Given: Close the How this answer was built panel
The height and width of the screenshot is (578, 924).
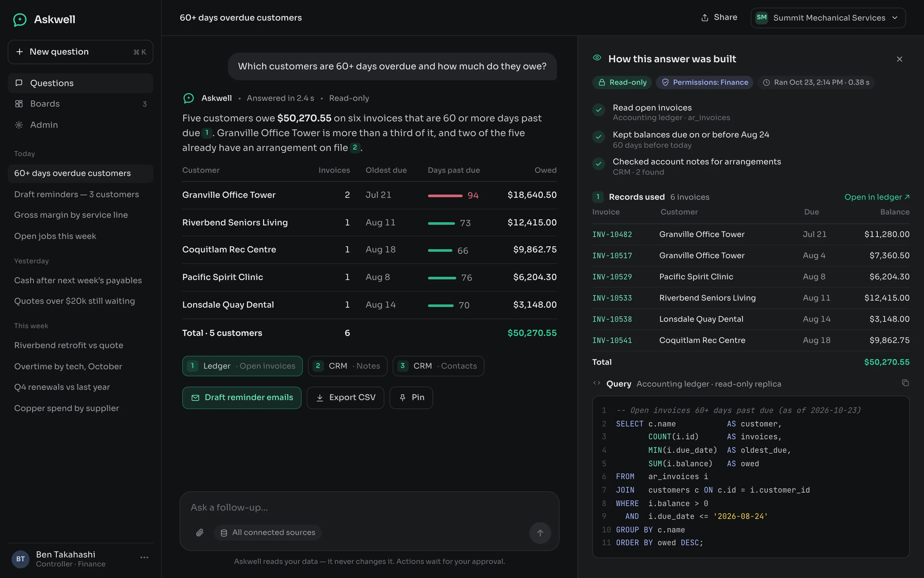Looking at the screenshot, I should [899, 59].
